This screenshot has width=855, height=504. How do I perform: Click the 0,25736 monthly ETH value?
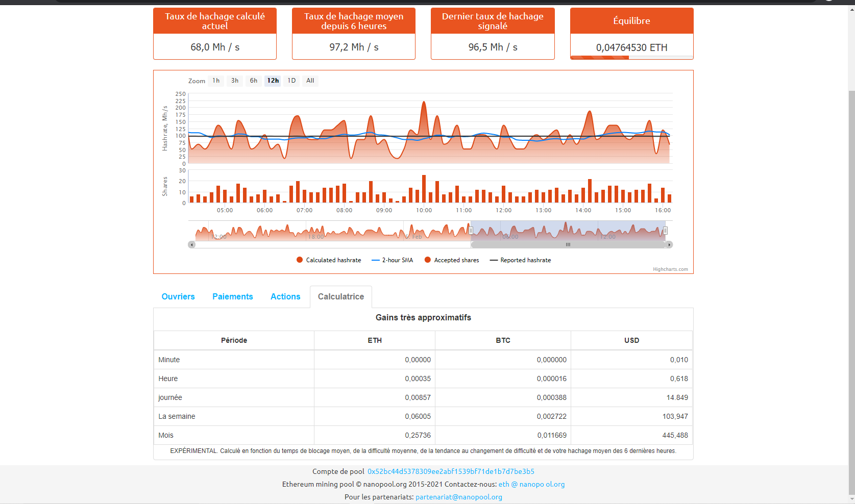(418, 435)
